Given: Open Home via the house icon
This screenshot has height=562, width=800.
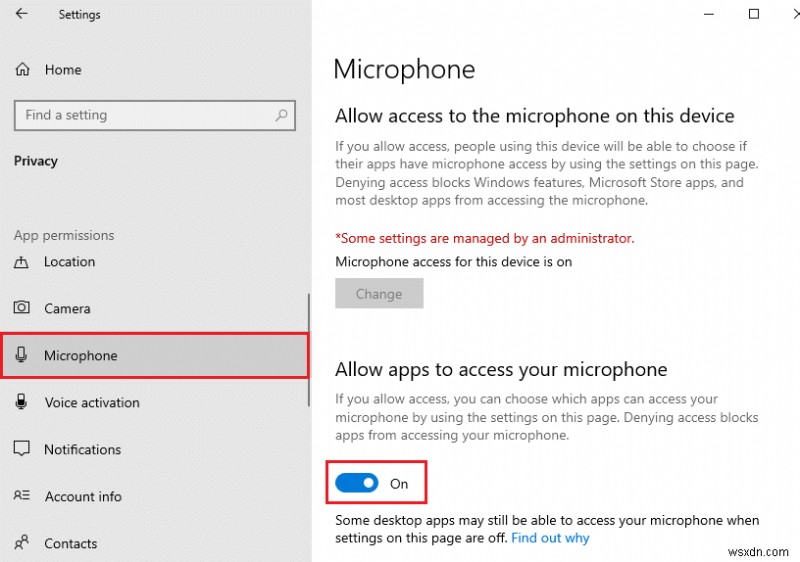Looking at the screenshot, I should (22, 69).
